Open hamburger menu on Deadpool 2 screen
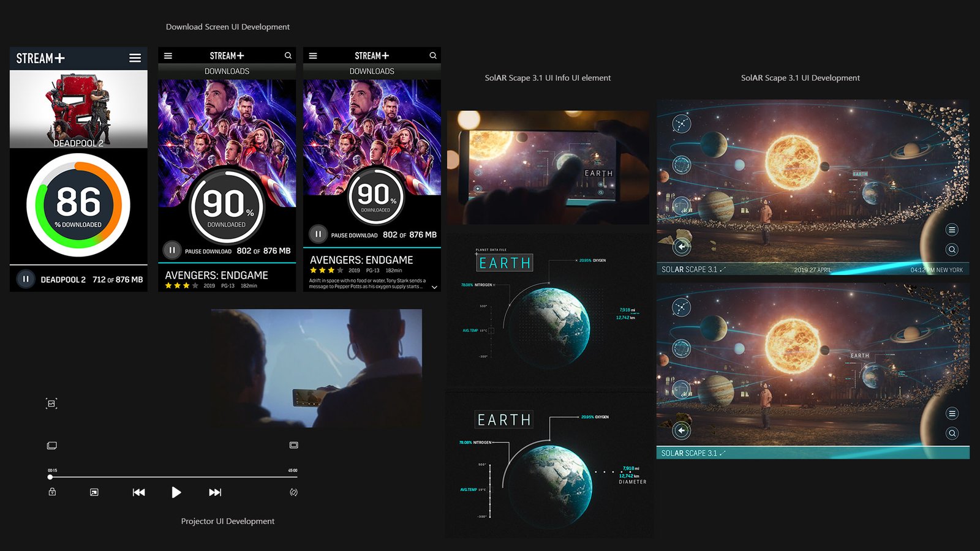Screen dimensions: 980x551 (135, 58)
